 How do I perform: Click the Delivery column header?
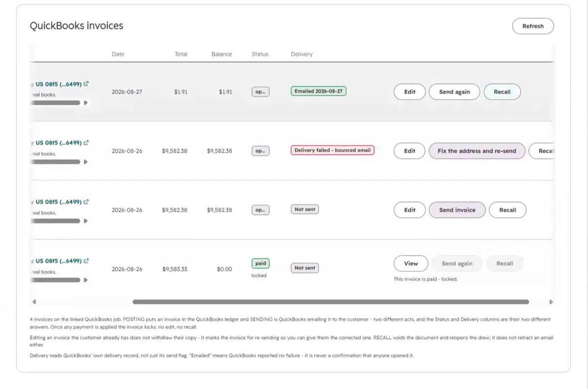[302, 54]
